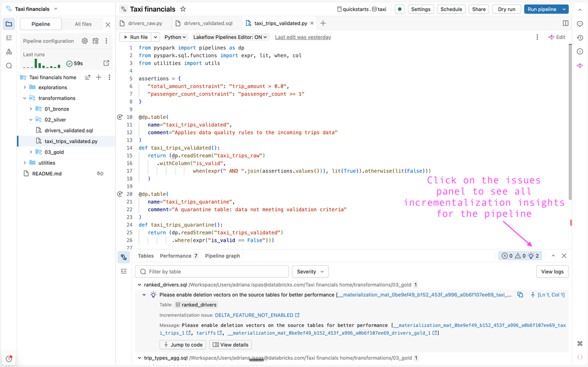Open Run file dropdown arrow
This screenshot has width=588, height=367.
[155, 37]
